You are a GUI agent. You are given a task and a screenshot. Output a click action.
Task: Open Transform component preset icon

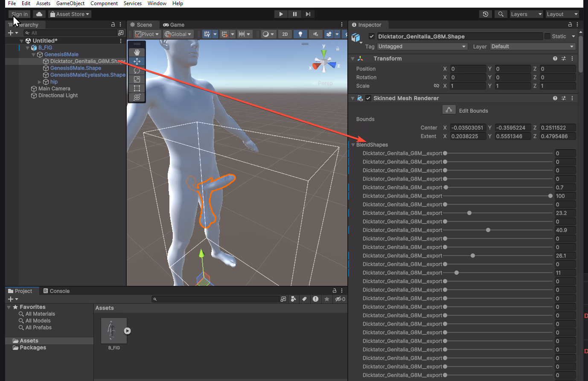coord(564,58)
